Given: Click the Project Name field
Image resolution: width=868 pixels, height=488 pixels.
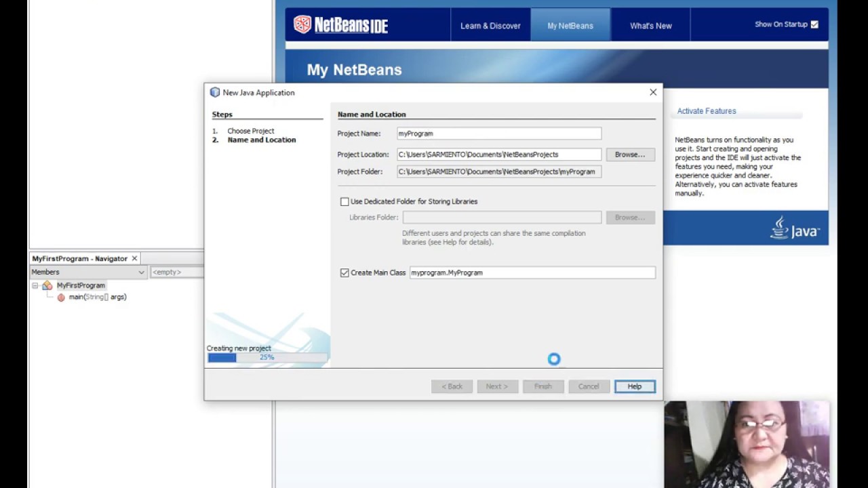Looking at the screenshot, I should (499, 134).
